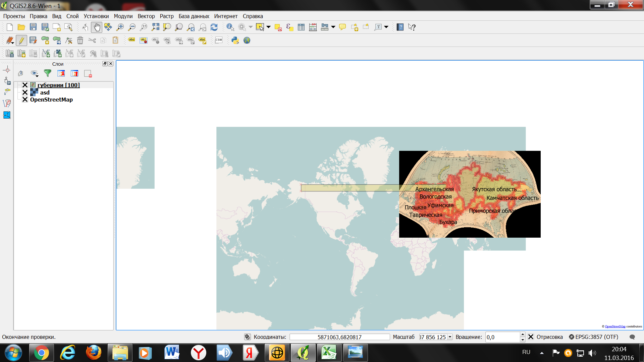Expand the select features tool dropdown arrow
Image resolution: width=644 pixels, height=362 pixels.
click(x=268, y=27)
